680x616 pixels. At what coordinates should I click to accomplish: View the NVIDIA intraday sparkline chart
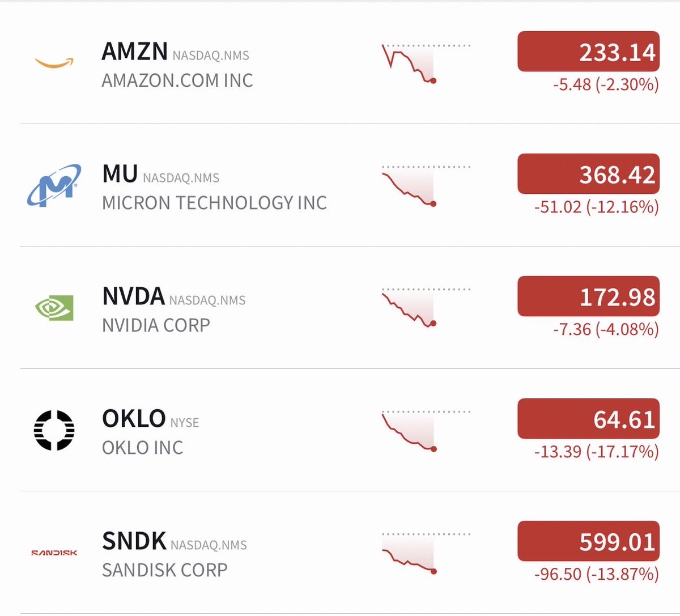[425, 308]
